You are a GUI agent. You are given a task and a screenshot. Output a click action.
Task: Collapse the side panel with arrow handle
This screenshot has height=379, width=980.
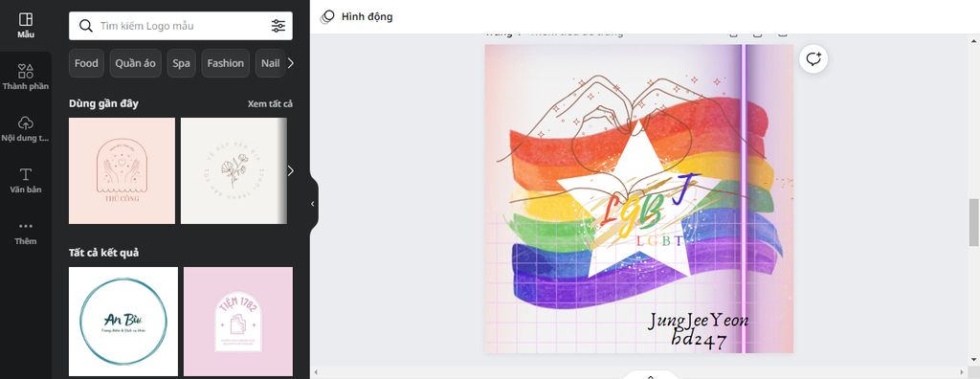[313, 203]
